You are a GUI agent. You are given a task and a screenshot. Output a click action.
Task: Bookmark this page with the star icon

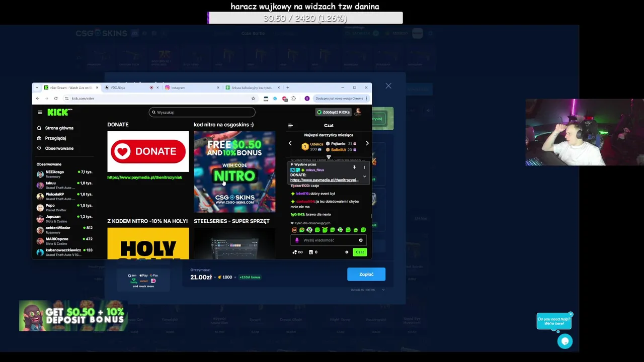[253, 99]
